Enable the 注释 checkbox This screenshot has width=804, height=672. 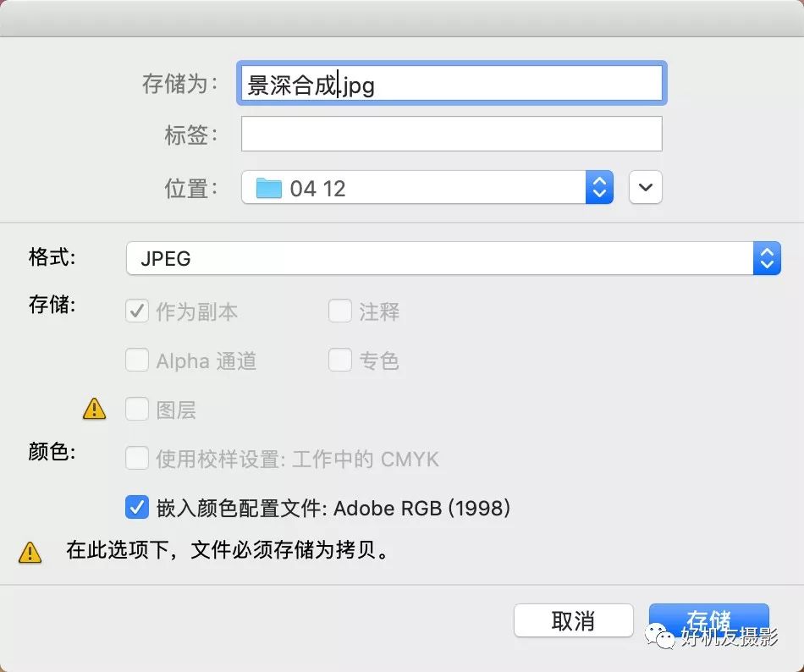point(340,311)
